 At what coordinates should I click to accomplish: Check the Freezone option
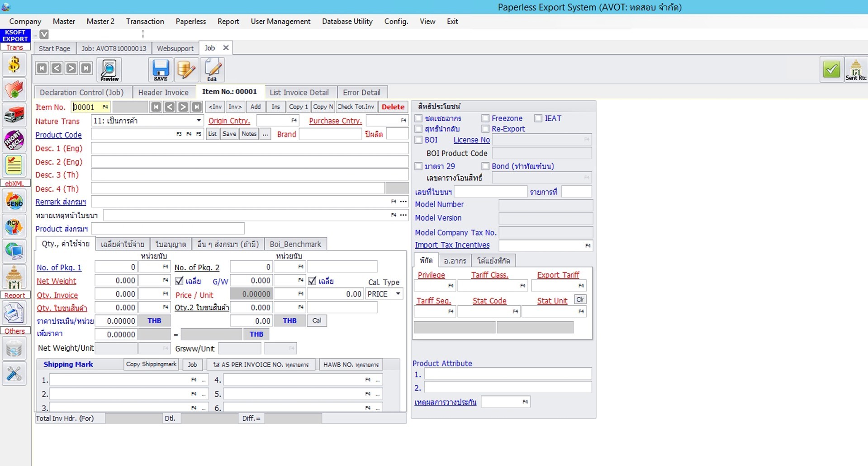(485, 118)
